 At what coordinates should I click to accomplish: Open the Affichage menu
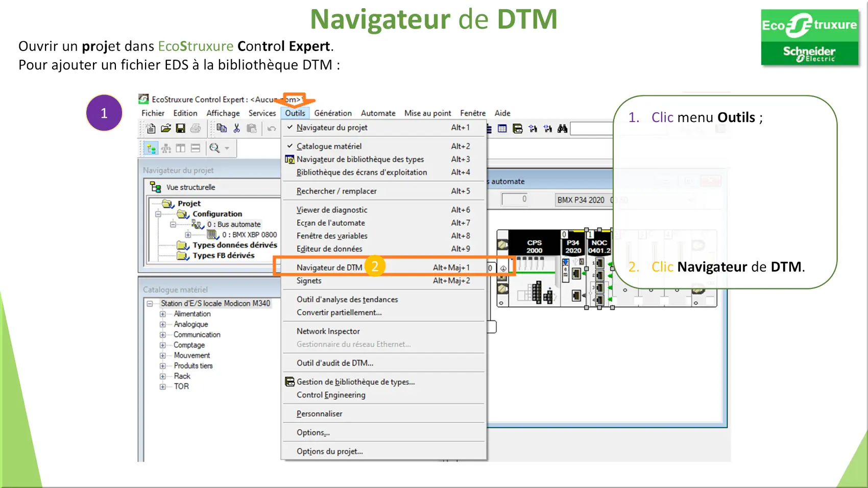click(223, 113)
